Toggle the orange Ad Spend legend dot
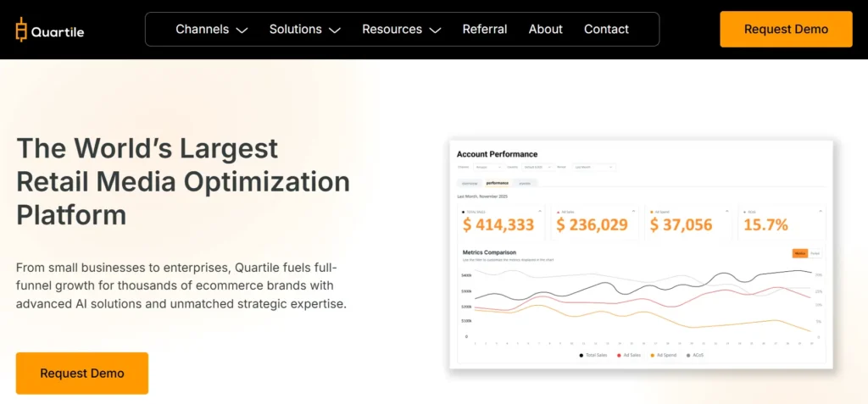This screenshot has height=404, width=868. pyautogui.click(x=652, y=355)
